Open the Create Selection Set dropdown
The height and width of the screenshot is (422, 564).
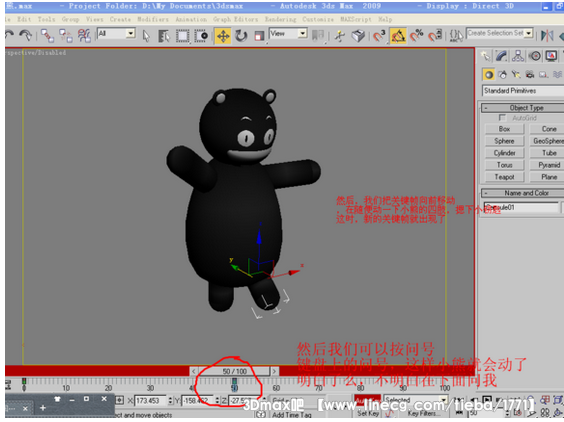click(x=499, y=33)
